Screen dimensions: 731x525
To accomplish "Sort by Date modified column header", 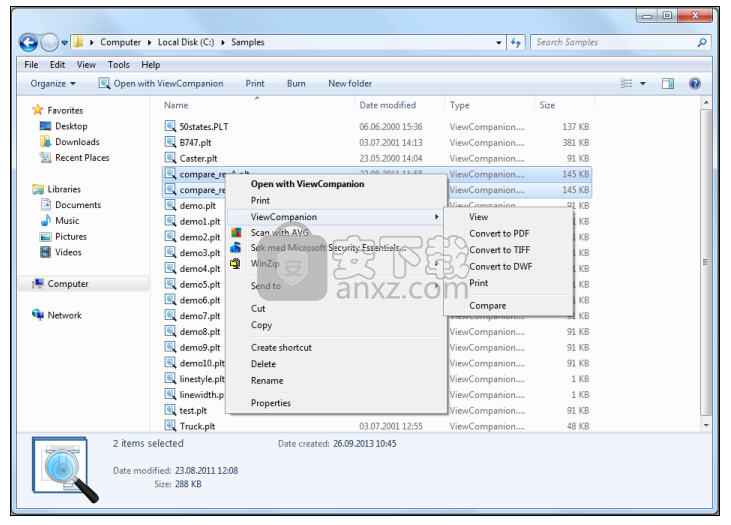I will pyautogui.click(x=387, y=105).
